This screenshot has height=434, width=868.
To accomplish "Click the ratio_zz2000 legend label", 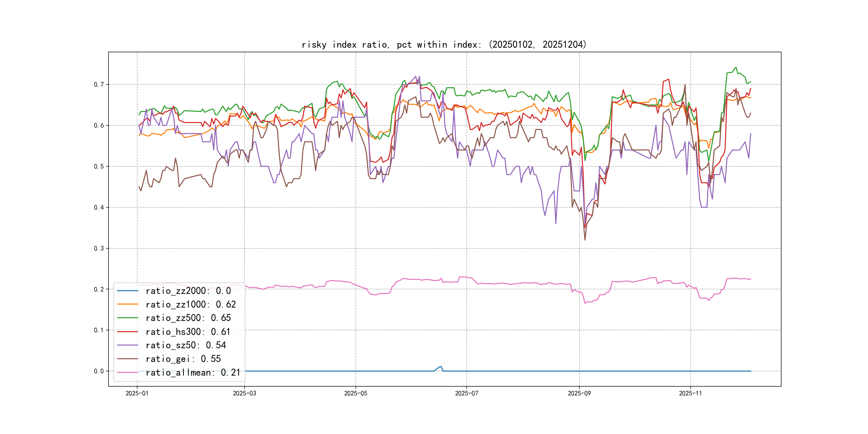I will pos(188,291).
